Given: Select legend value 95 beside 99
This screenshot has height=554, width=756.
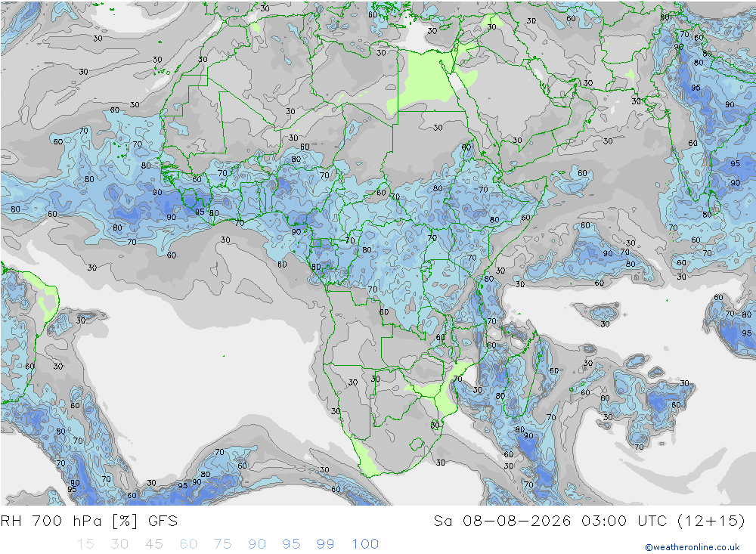Looking at the screenshot, I should (291, 544).
